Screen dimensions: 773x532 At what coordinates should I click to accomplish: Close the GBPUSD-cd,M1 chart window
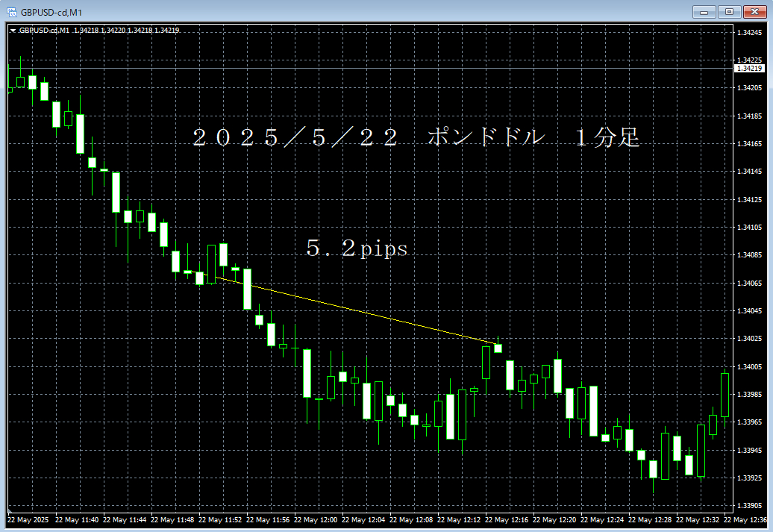[755, 12]
